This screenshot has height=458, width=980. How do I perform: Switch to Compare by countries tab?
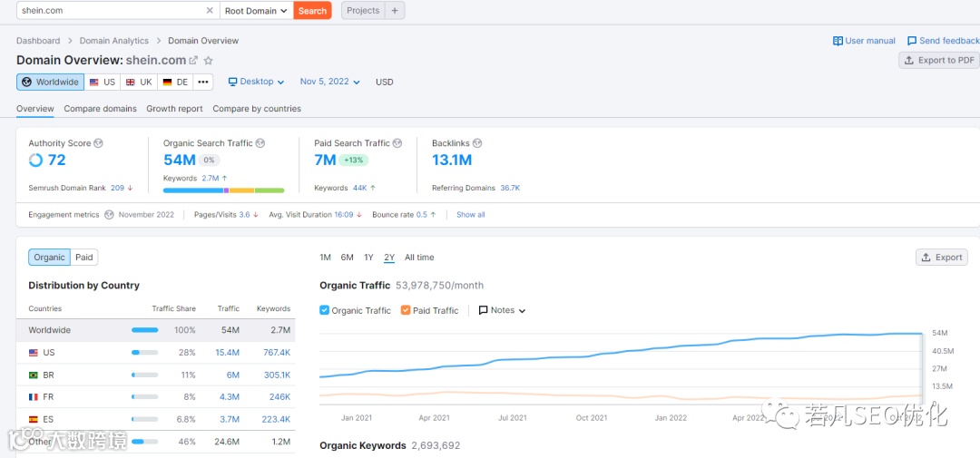(x=257, y=109)
